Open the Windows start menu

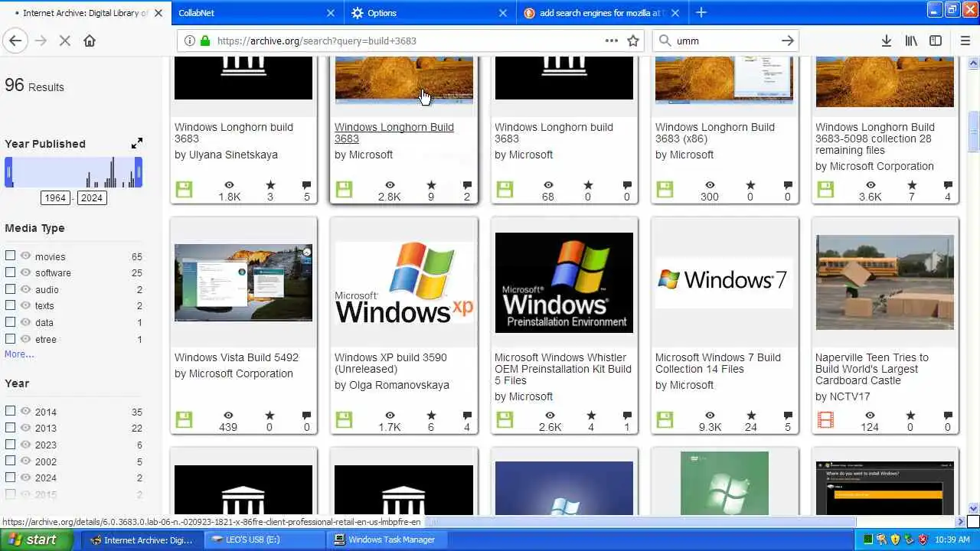click(36, 540)
